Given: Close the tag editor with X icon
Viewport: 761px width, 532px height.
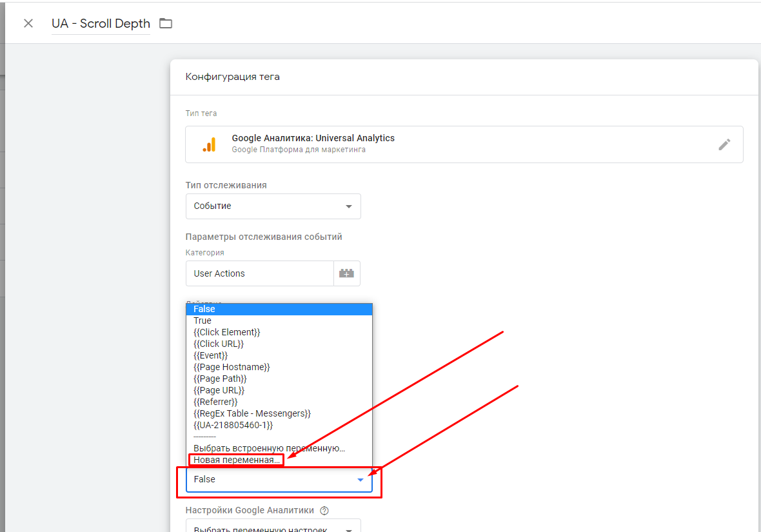Looking at the screenshot, I should point(28,23).
